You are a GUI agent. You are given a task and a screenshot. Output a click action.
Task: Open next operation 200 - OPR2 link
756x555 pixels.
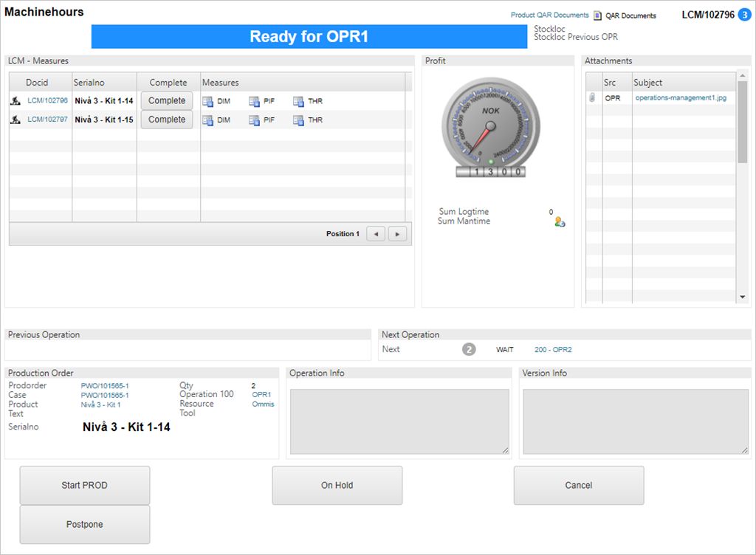point(552,349)
